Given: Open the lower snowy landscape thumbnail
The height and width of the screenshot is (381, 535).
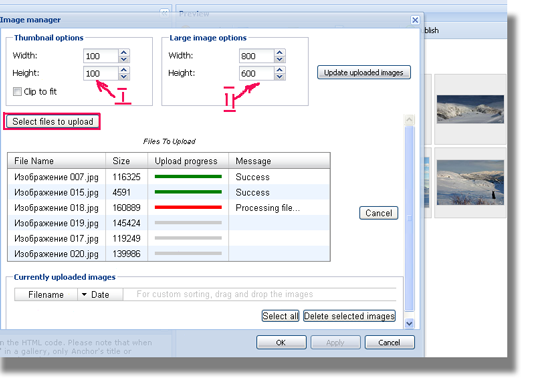Looking at the screenshot, I should coord(470,182).
